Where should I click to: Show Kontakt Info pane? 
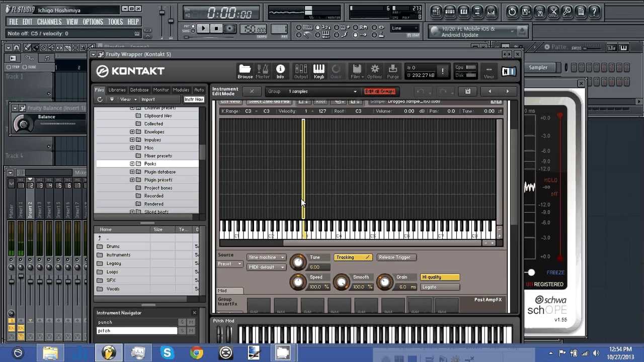coord(280,71)
